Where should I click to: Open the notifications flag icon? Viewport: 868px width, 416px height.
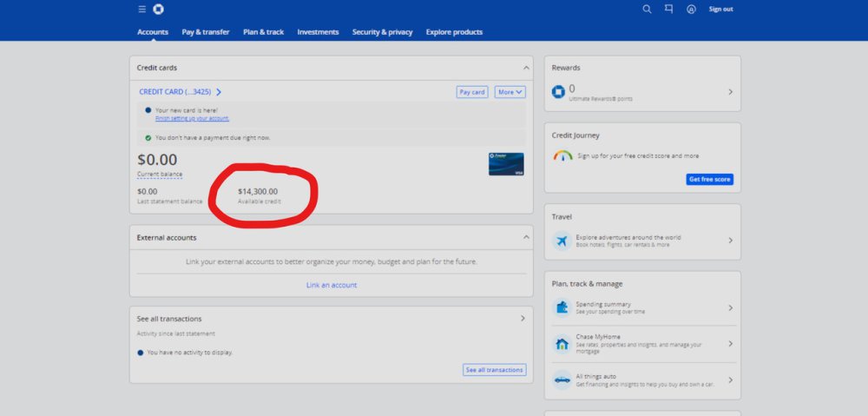668,10
